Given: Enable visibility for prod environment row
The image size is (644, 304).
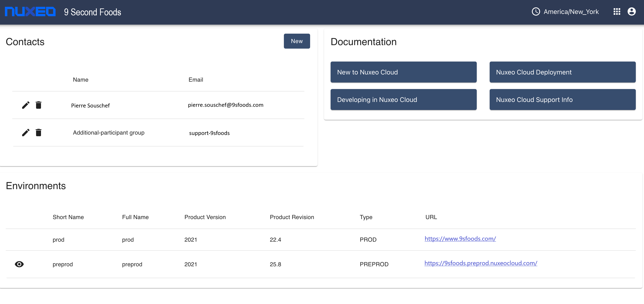Looking at the screenshot, I should click(x=19, y=240).
